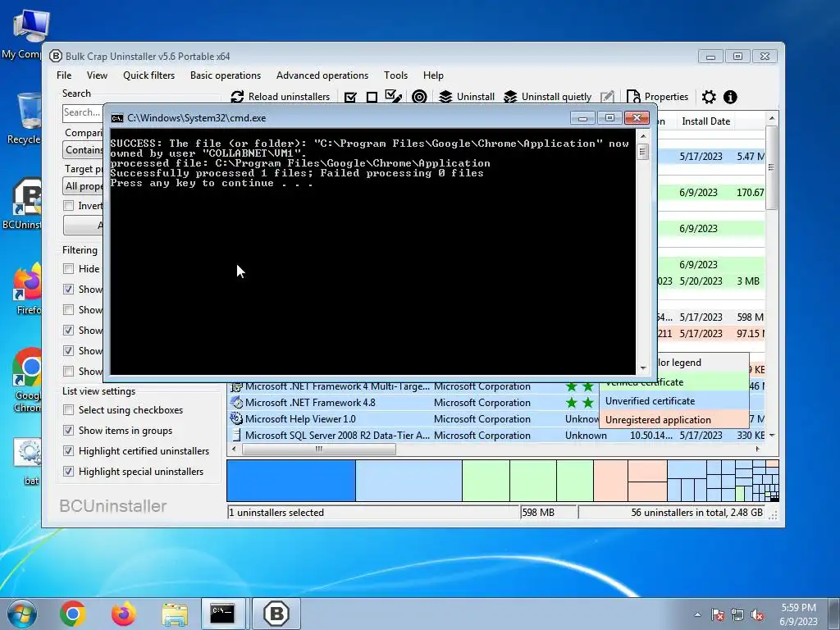This screenshot has height=630, width=840.
Task: Open the Advanced operations menu
Action: click(322, 75)
